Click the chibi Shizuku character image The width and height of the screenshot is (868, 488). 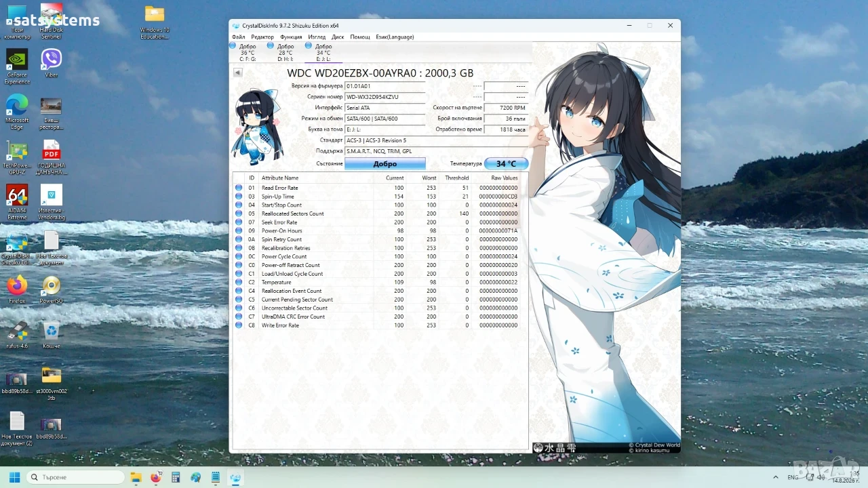point(257,126)
